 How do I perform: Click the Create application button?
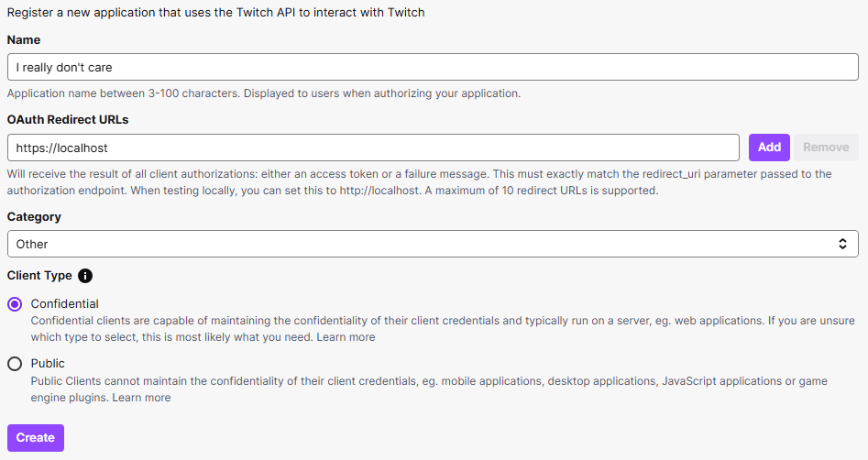coord(36,438)
